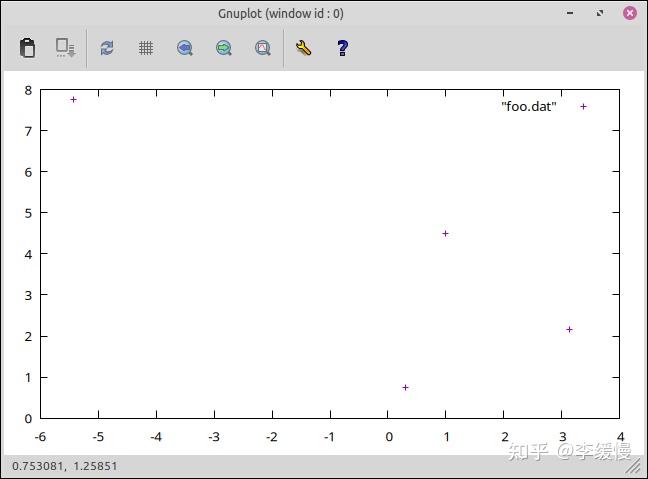Minimize the Gnuplot window
Screen dimensions: 648x479
point(570,13)
